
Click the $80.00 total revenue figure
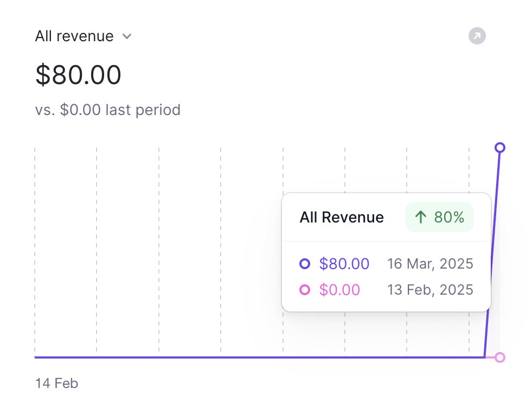[78, 74]
